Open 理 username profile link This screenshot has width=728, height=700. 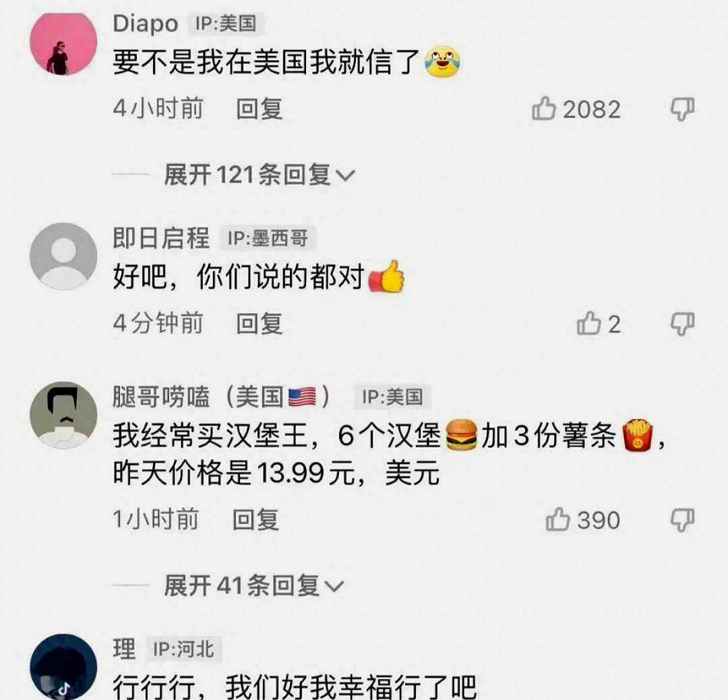124,649
